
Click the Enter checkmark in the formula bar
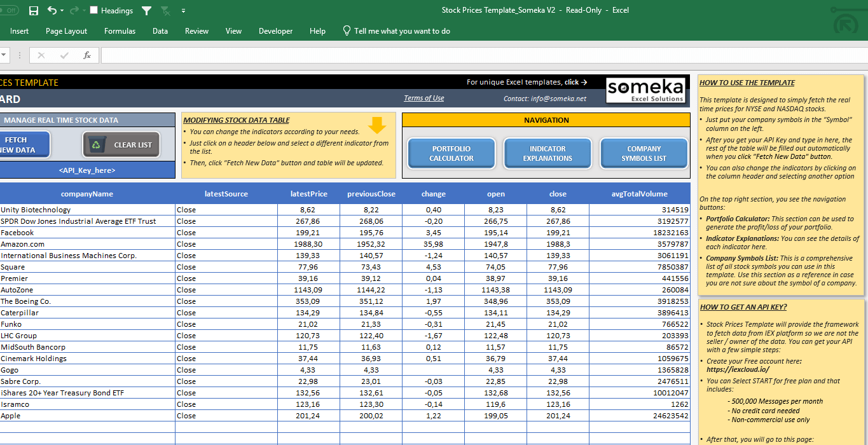click(64, 55)
